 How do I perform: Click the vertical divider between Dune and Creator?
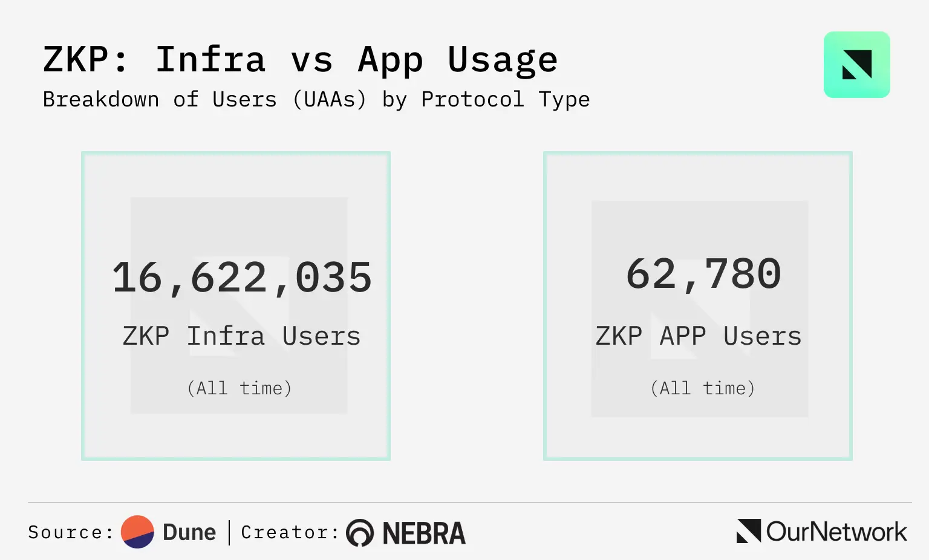[x=229, y=532]
